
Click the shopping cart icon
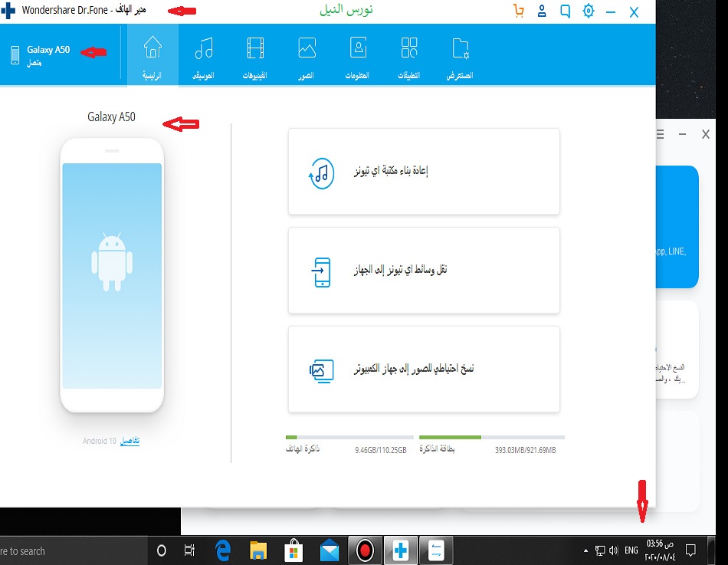point(519,11)
